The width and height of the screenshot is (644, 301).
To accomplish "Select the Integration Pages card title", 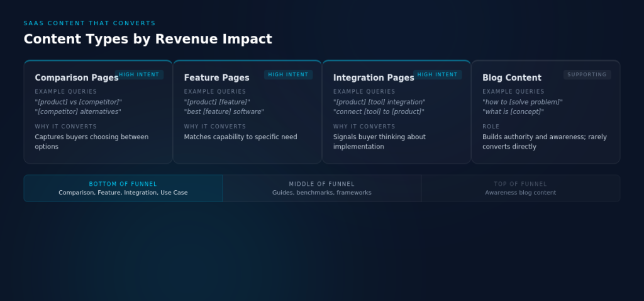I will point(374,77).
